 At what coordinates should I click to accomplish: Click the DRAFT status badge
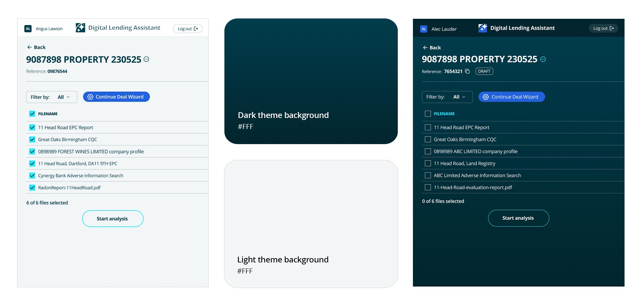coord(484,71)
